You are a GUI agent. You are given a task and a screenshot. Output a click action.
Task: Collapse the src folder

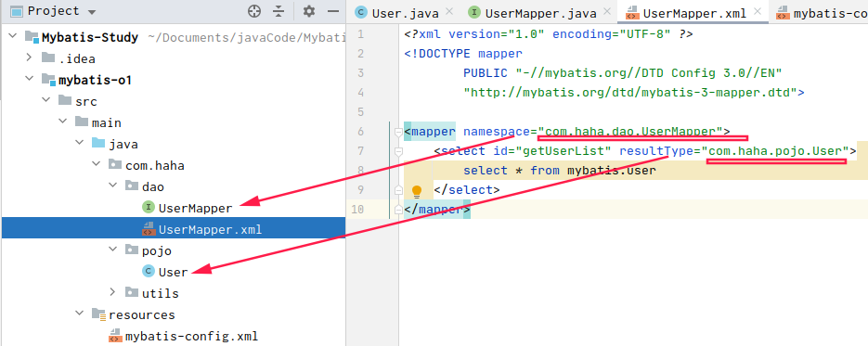45,101
